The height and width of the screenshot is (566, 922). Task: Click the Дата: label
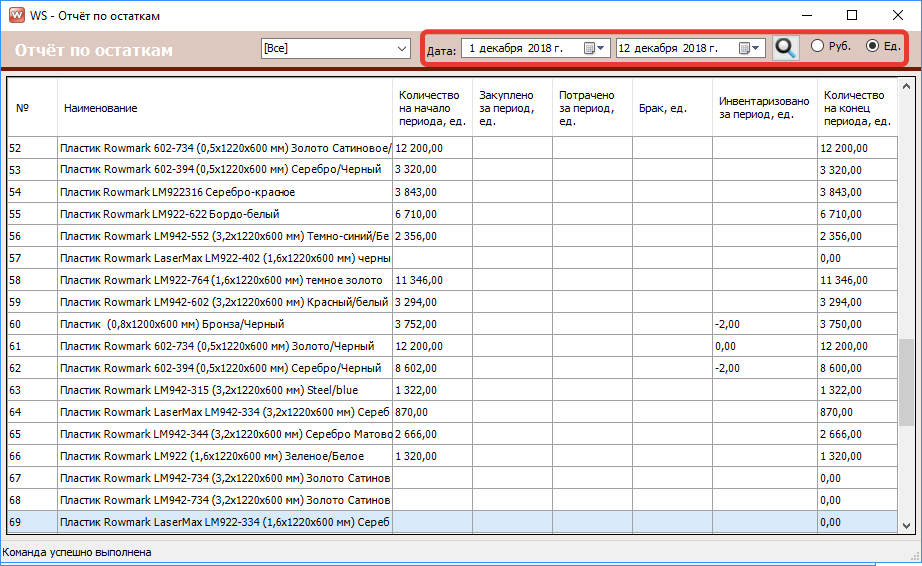[x=441, y=51]
